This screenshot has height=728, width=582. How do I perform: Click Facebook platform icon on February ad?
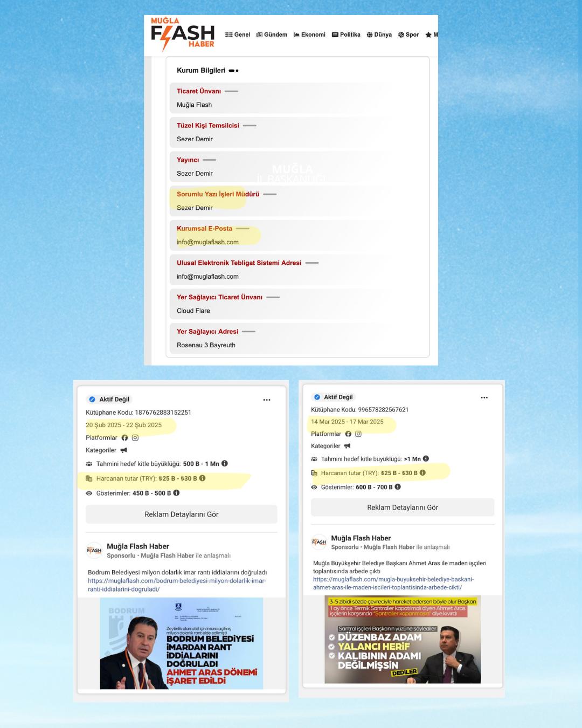(124, 438)
